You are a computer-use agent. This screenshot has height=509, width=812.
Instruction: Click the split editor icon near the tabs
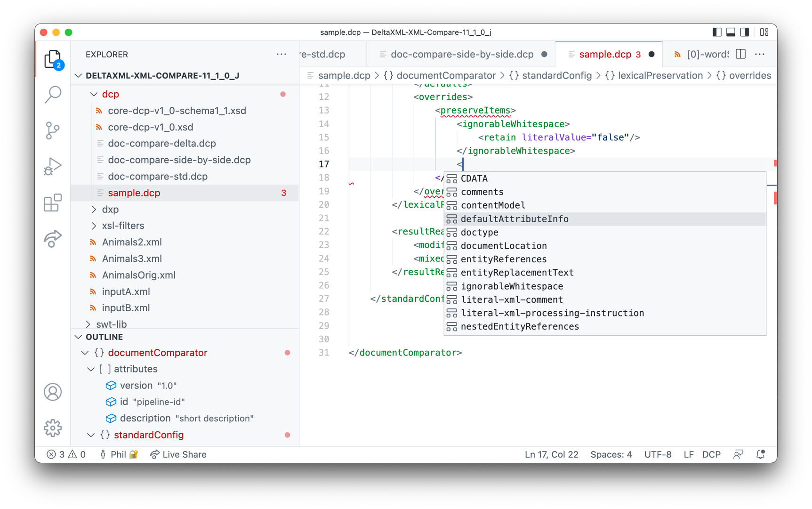[x=740, y=54]
